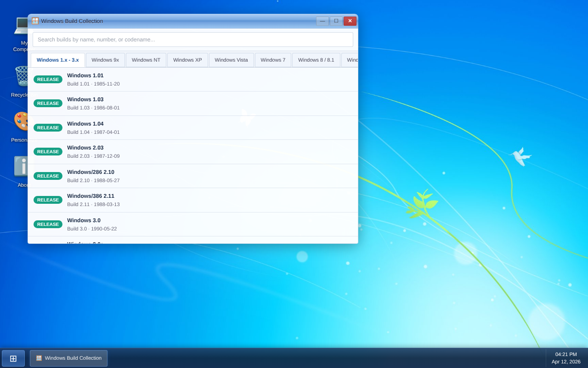
Task: Click the text "Build 2.03 · 1987-12-09"
Action: pos(93,156)
